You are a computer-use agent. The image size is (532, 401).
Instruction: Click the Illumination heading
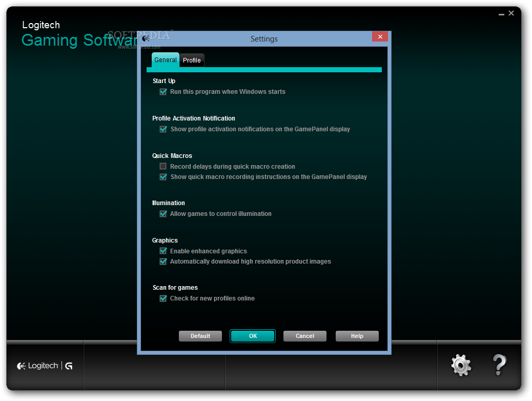click(x=169, y=203)
